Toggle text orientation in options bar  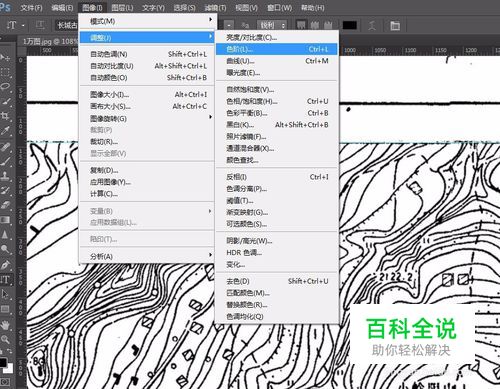point(40,25)
